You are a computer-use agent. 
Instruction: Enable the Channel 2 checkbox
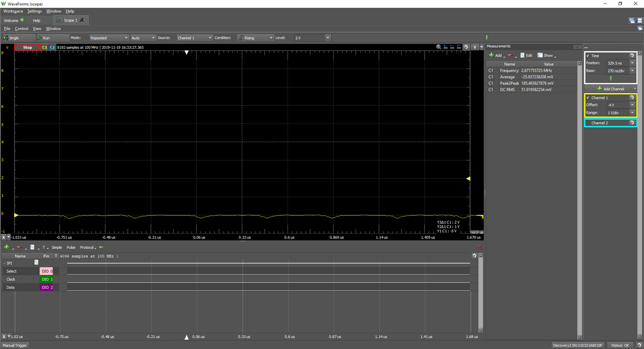coord(588,123)
